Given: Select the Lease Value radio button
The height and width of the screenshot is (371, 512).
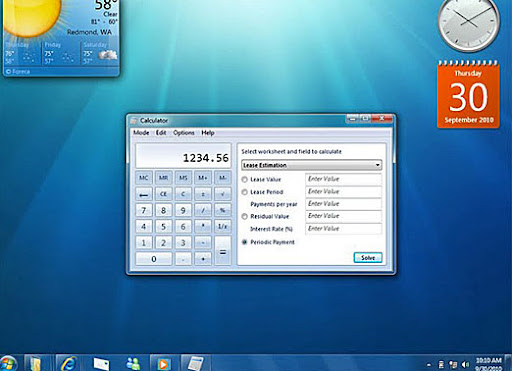Looking at the screenshot, I should (244, 180).
